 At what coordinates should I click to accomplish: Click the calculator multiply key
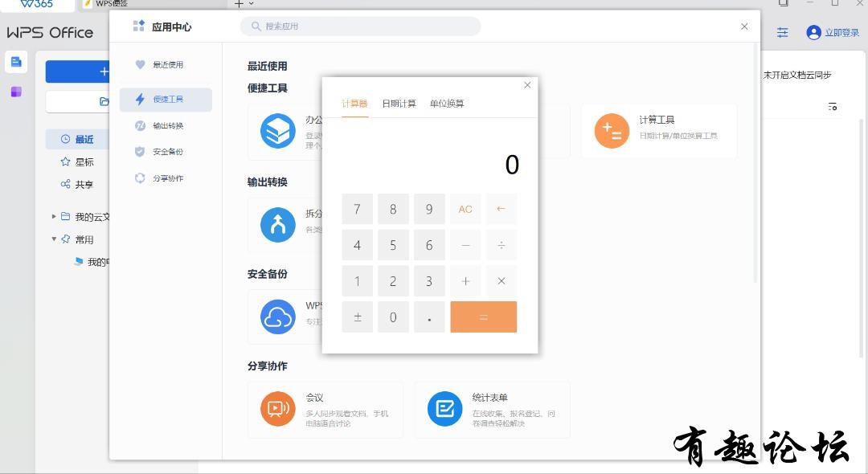click(x=502, y=281)
